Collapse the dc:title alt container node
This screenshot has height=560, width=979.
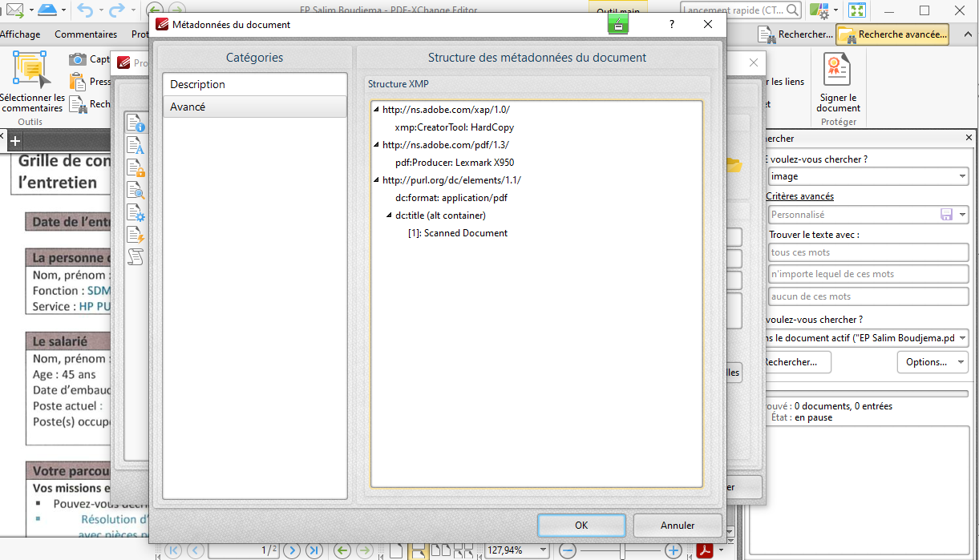pos(390,214)
